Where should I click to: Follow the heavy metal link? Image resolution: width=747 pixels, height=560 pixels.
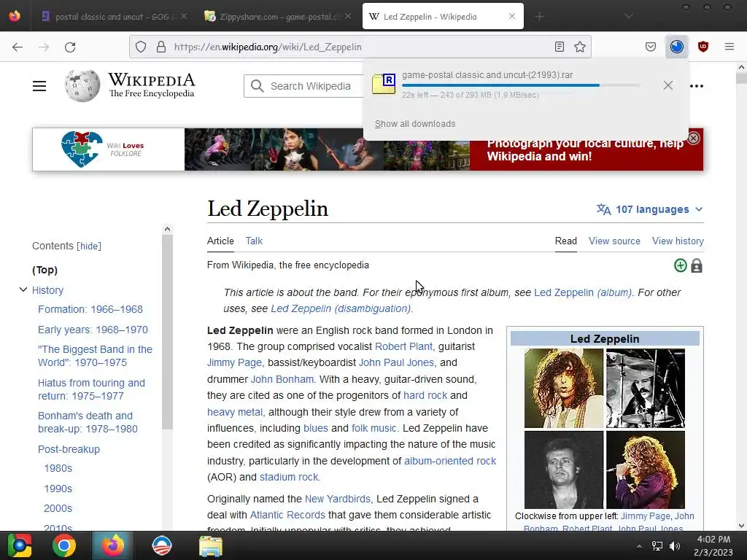pyautogui.click(x=235, y=413)
